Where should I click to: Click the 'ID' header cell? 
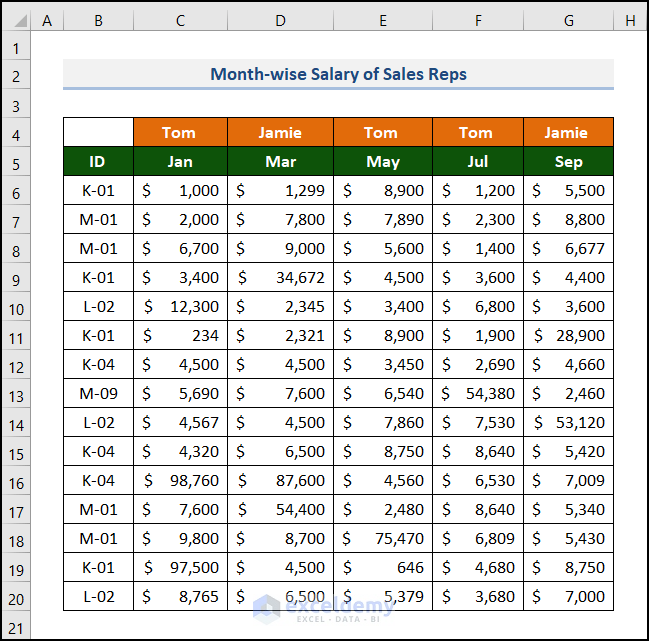click(x=99, y=161)
